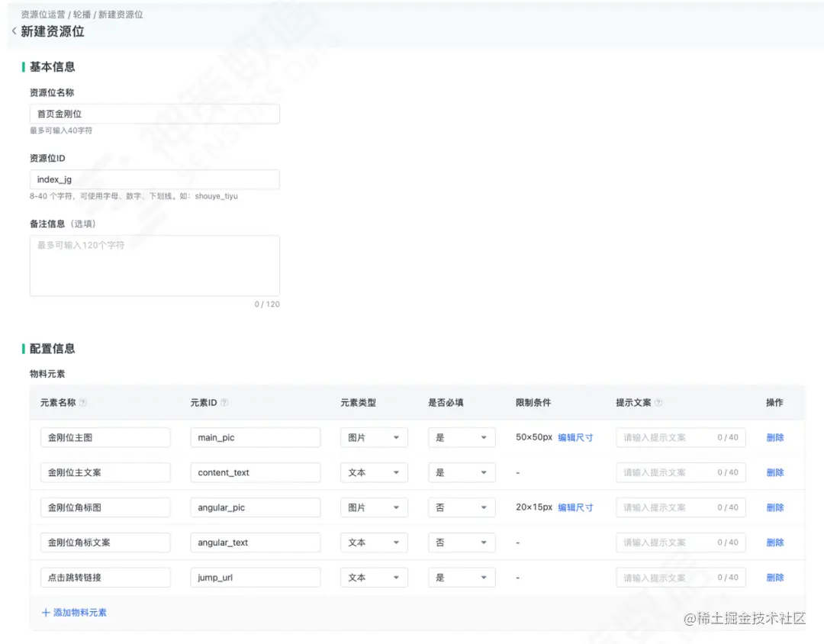
Task: Delete the 点击跳转链接 row
Action: 774,577
